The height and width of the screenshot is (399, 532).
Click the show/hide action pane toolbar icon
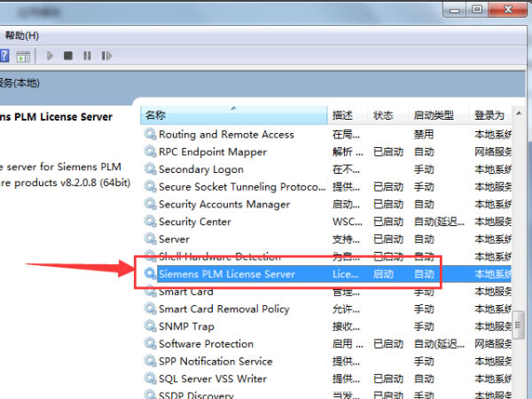click(x=23, y=56)
